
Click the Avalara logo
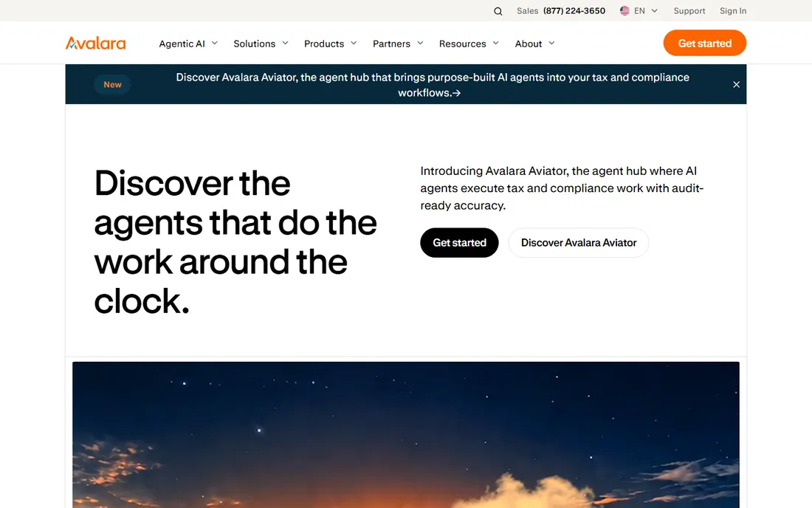pyautogui.click(x=95, y=43)
